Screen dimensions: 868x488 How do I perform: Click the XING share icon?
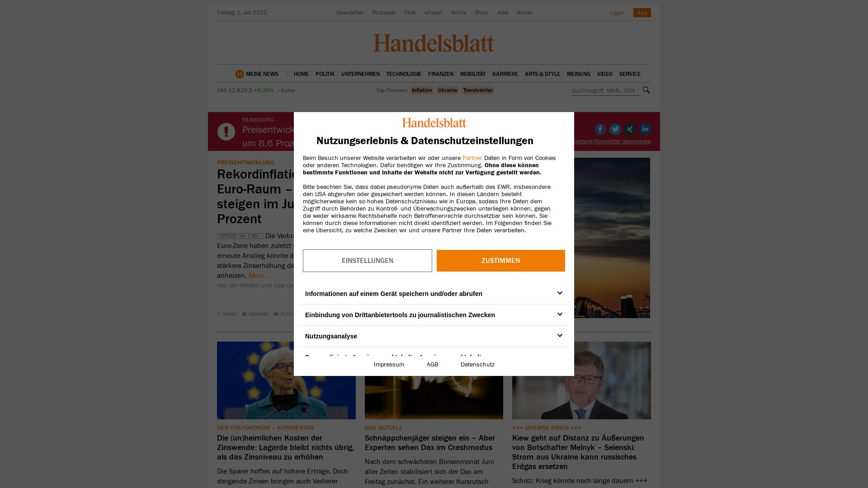[630, 129]
